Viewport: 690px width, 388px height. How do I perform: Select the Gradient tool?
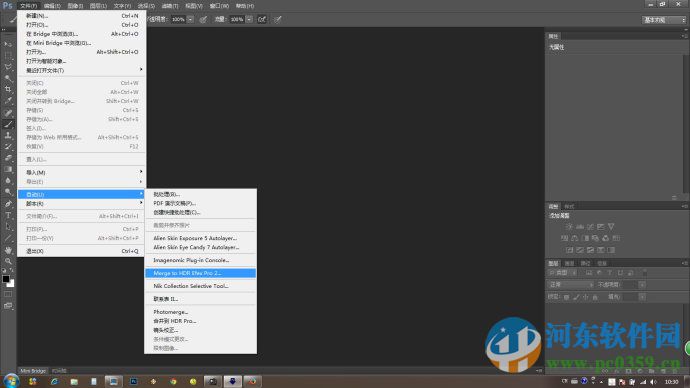[8, 169]
